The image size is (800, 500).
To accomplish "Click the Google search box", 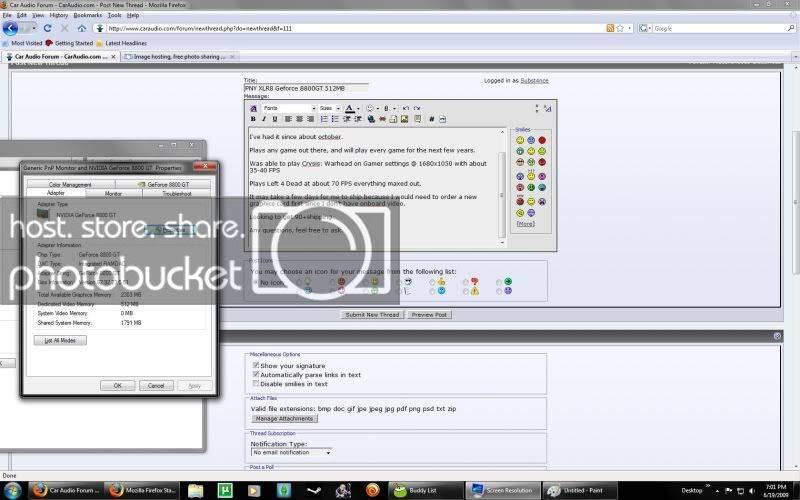I will [719, 29].
